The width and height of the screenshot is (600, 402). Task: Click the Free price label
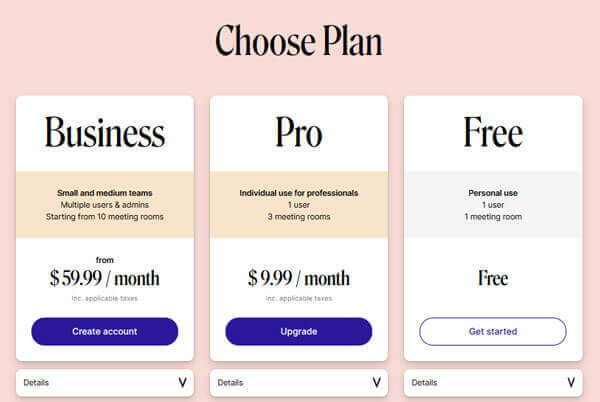[492, 278]
